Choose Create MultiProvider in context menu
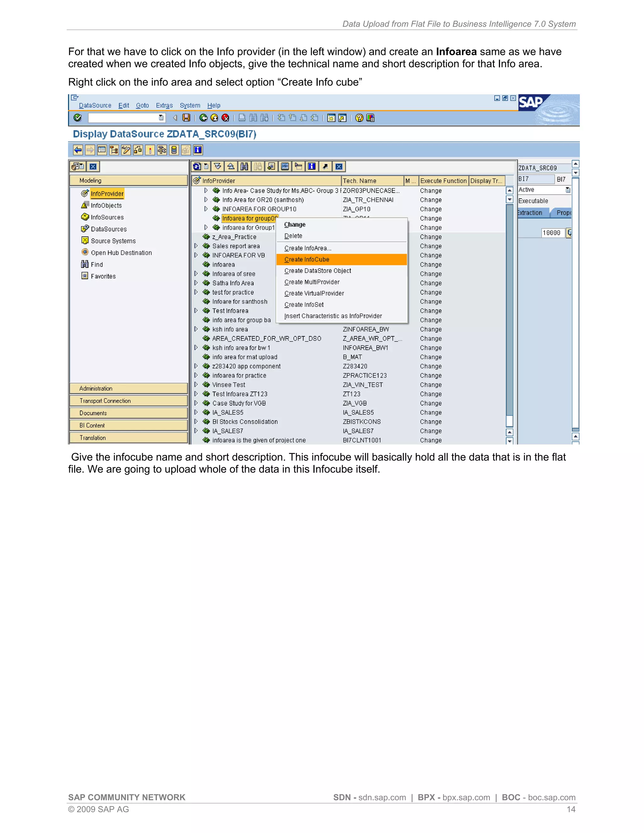The width and height of the screenshot is (644, 833). click(x=341, y=282)
